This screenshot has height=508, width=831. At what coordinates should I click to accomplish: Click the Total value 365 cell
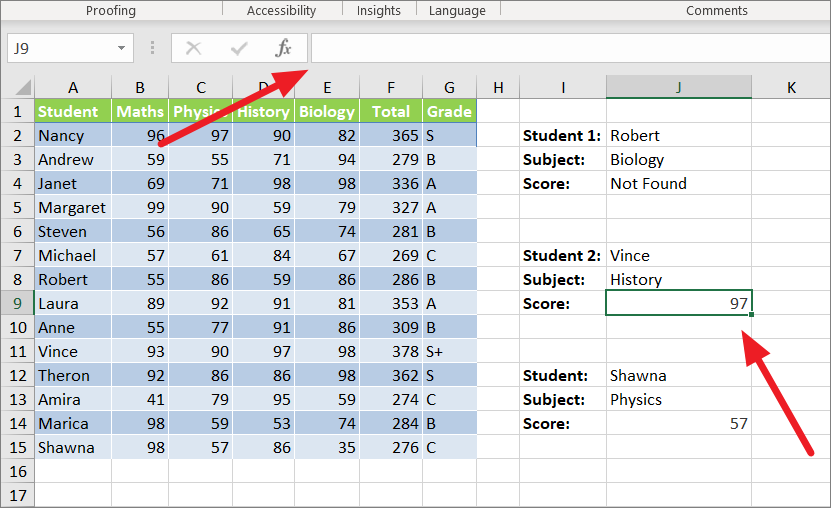coord(391,136)
